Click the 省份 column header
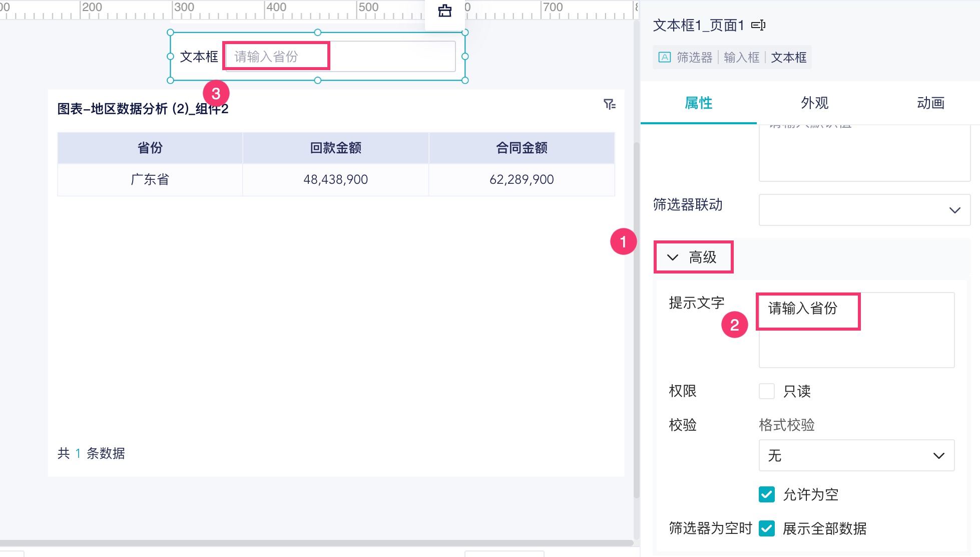 pyautogui.click(x=150, y=148)
